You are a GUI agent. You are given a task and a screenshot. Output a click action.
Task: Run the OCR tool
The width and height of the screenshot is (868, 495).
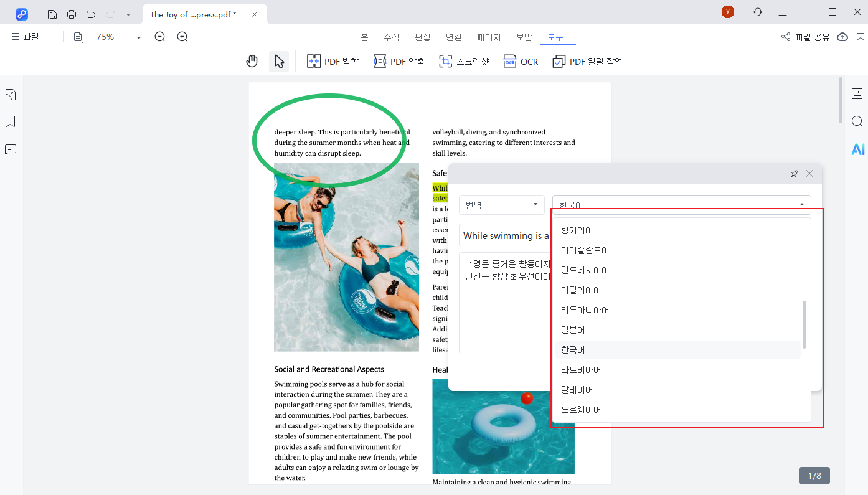[521, 61]
